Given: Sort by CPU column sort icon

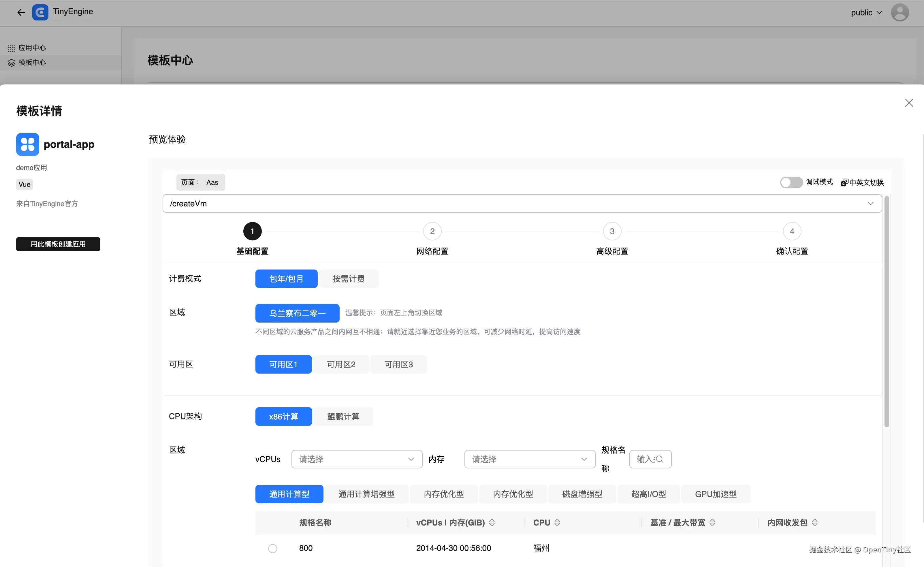Looking at the screenshot, I should [x=557, y=522].
